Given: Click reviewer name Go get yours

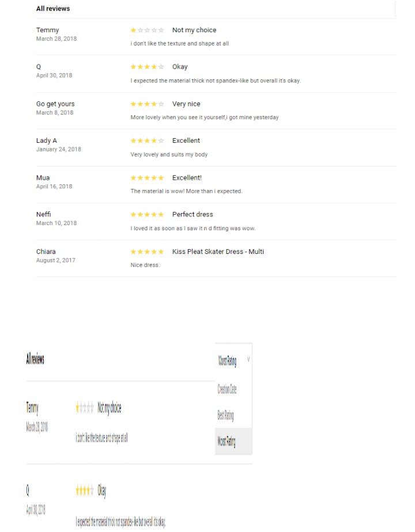Looking at the screenshot, I should (55, 104).
